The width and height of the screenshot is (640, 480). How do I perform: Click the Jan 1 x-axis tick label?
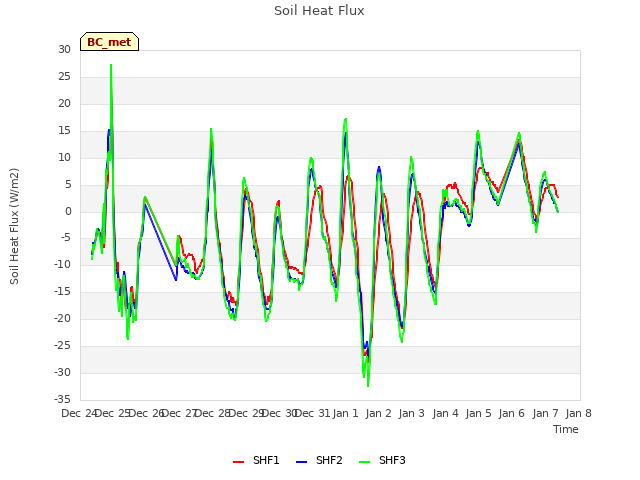tap(345, 413)
